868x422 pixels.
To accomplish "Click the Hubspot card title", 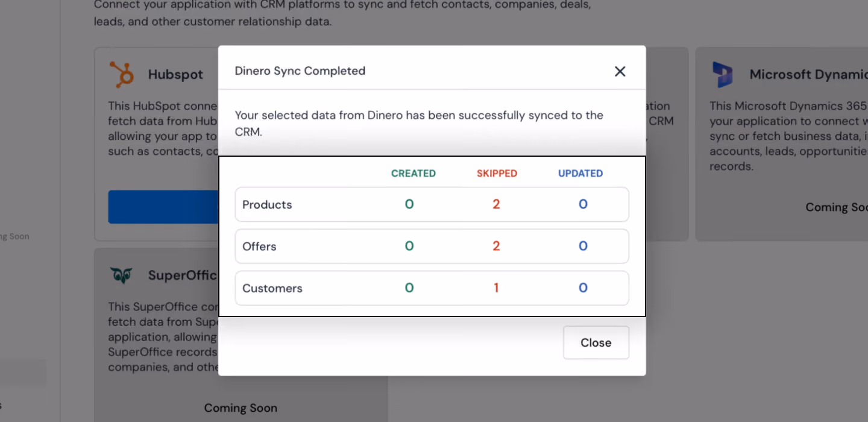I will coord(175,75).
